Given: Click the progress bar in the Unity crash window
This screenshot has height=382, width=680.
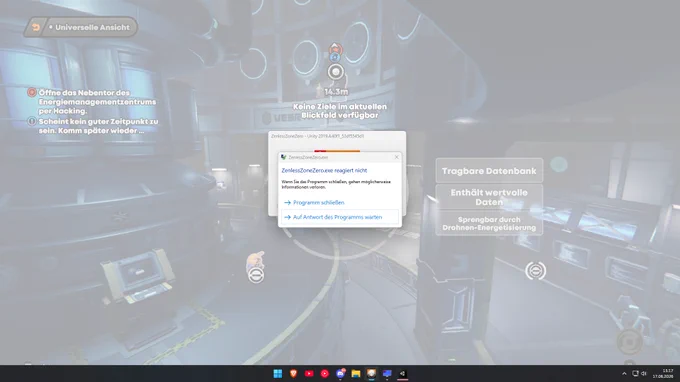Looking at the screenshot, I should [337, 151].
